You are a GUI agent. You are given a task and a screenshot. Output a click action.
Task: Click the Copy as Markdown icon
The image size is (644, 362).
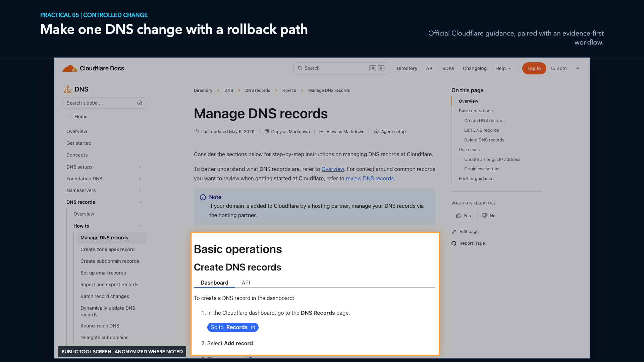(267, 131)
